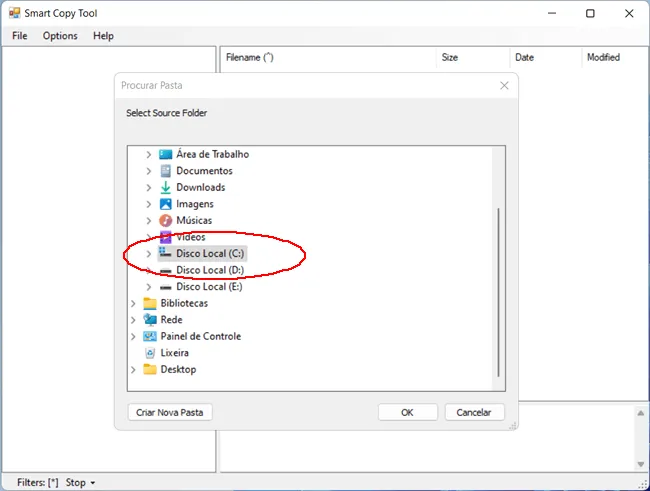Screen dimensions: 650x491
Task: Sort by the Date column header
Action: pos(546,57)
